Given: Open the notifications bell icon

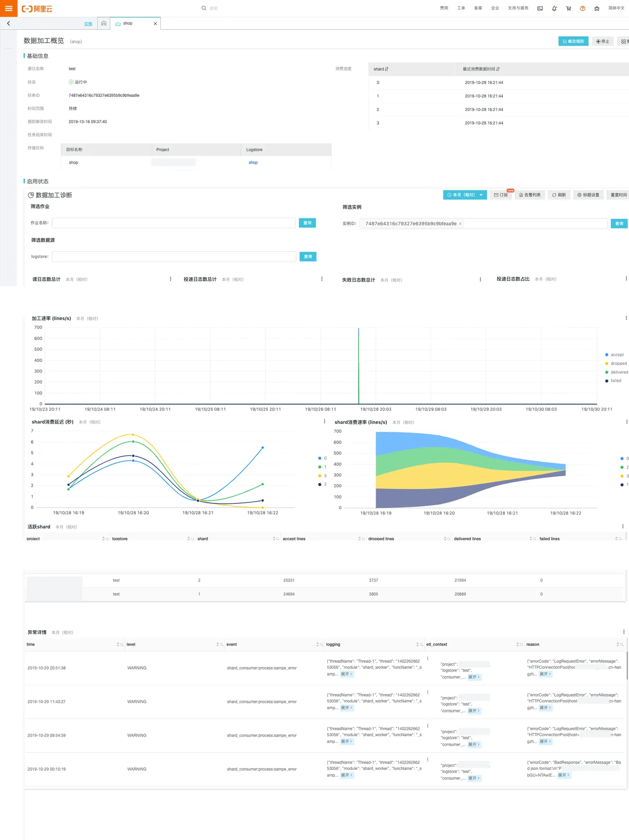Looking at the screenshot, I should tap(554, 8).
